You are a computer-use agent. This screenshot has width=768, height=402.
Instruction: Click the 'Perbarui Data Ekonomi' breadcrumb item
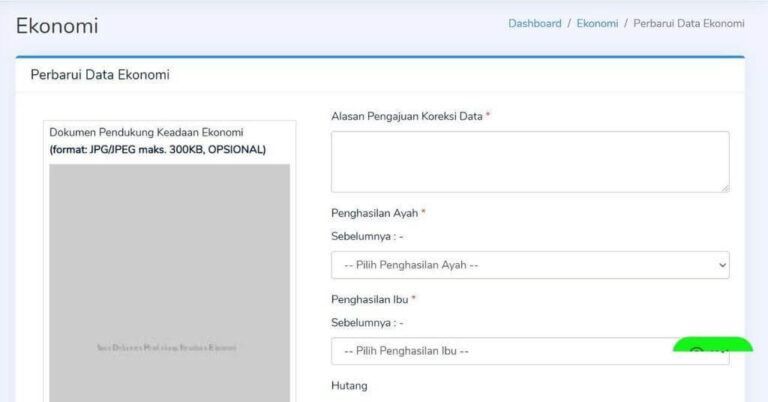689,23
